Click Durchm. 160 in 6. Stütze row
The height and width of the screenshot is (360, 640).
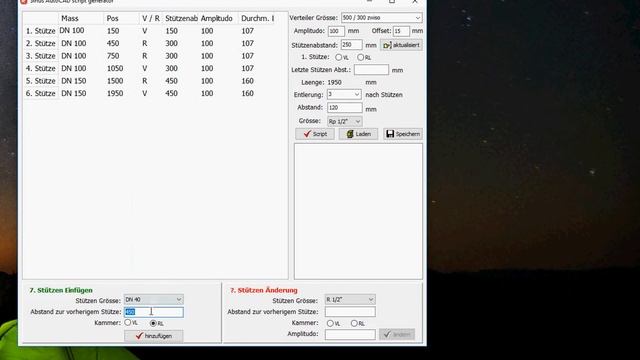click(248, 93)
